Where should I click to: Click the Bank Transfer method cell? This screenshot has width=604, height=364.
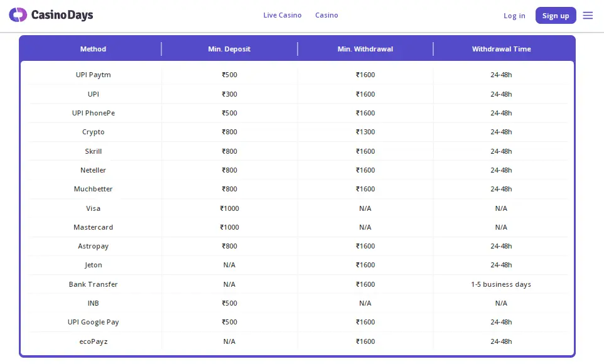click(x=93, y=284)
